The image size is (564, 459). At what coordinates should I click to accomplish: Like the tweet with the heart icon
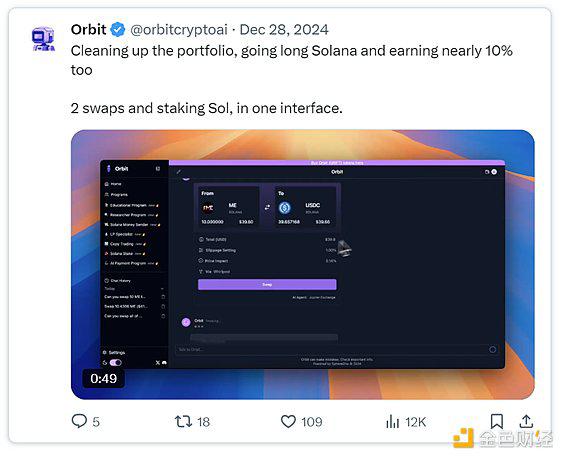click(x=288, y=421)
